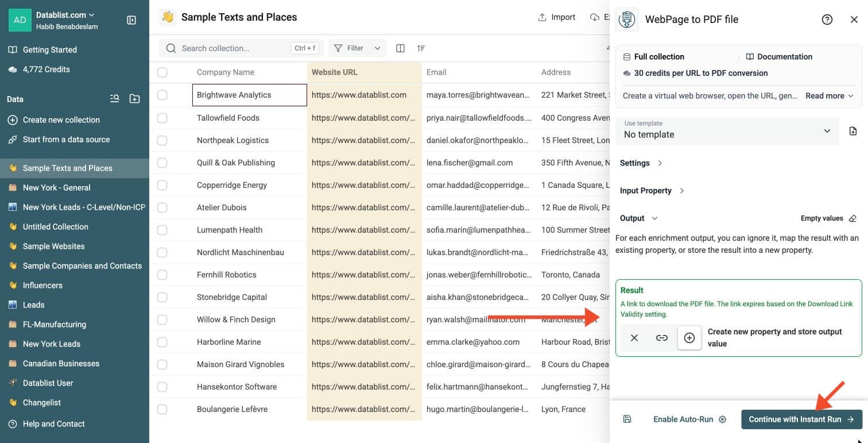Check the Fernhill Robotics row checkbox
The height and width of the screenshot is (443, 868).
162,275
